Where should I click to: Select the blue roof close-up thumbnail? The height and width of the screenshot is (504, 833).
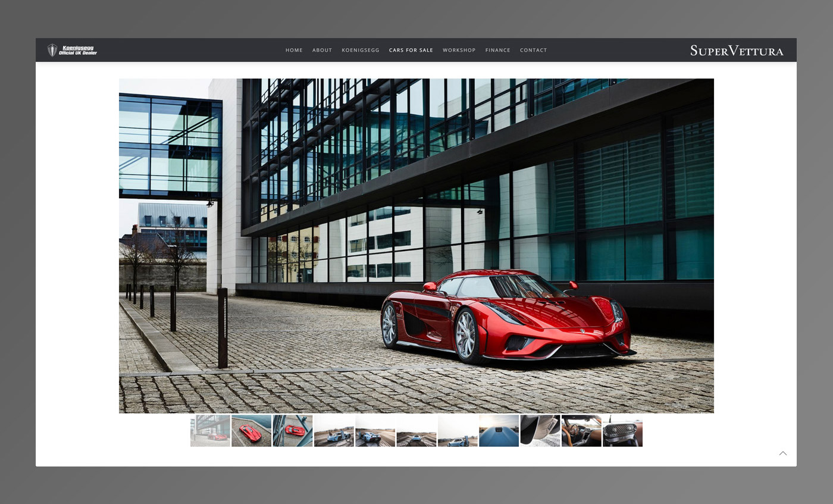click(x=499, y=431)
